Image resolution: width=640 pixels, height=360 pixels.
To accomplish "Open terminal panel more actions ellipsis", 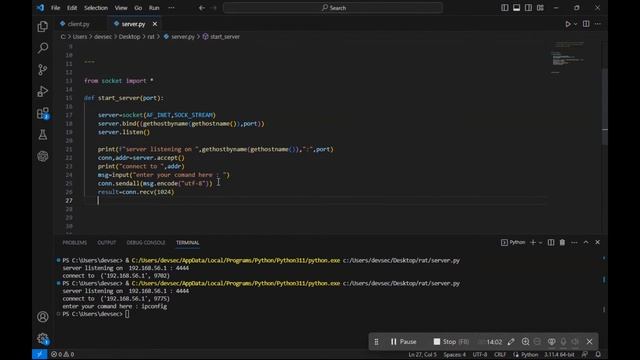I will coord(574,242).
